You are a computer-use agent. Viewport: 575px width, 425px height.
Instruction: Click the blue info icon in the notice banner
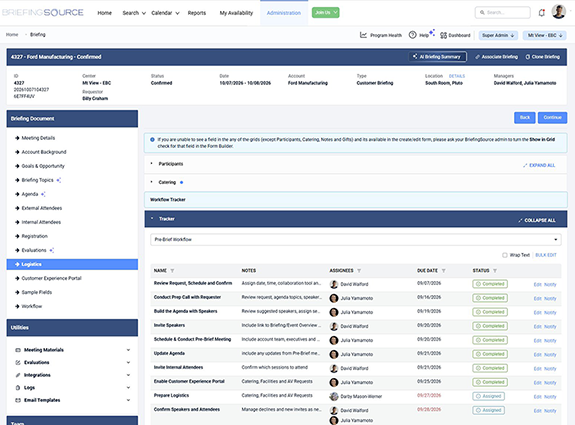(152, 139)
